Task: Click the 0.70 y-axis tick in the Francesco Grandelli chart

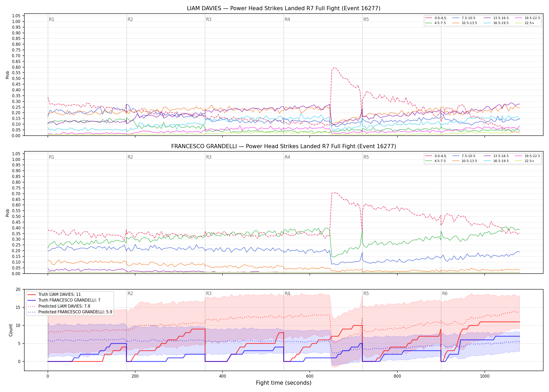Action: click(x=16, y=194)
